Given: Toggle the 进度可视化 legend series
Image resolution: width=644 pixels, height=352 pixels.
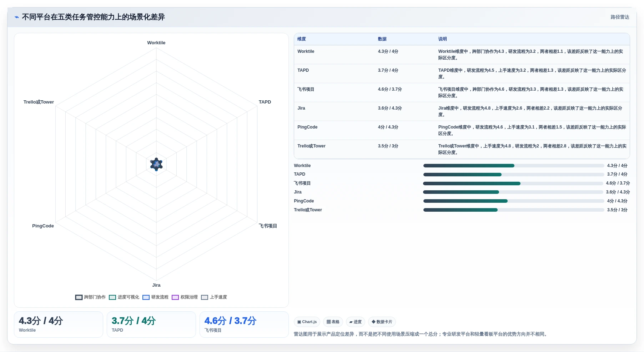Looking at the screenshot, I should tap(124, 297).
